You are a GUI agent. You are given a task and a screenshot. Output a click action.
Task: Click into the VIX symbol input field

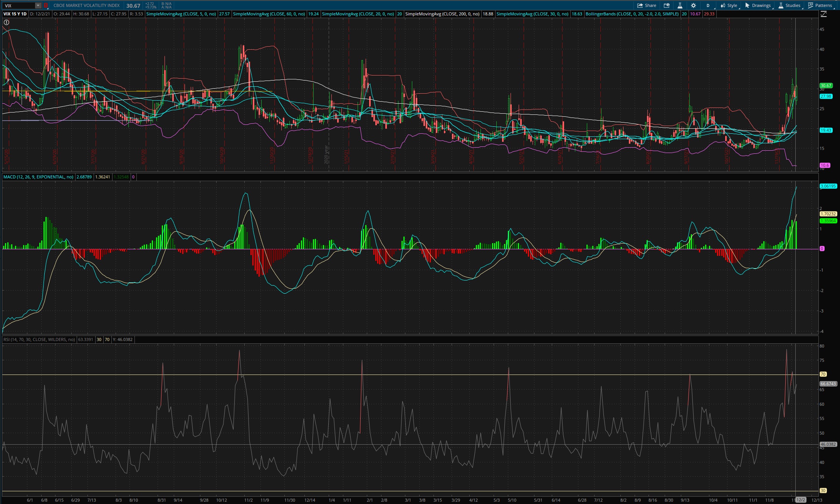click(x=18, y=5)
